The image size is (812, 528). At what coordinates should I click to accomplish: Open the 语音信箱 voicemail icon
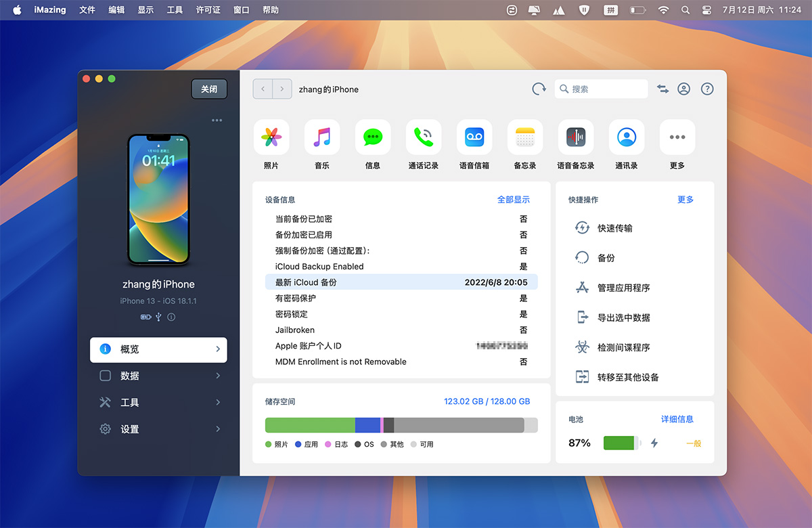[474, 137]
